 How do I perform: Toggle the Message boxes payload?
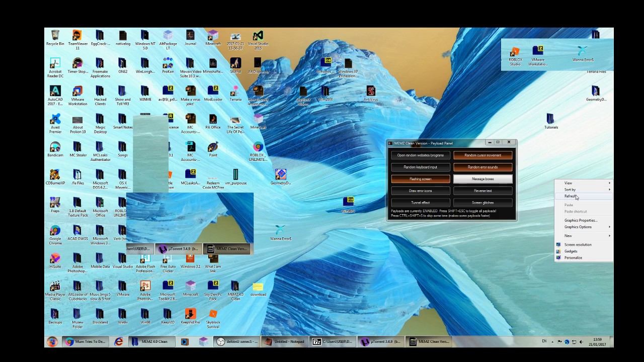483,179
